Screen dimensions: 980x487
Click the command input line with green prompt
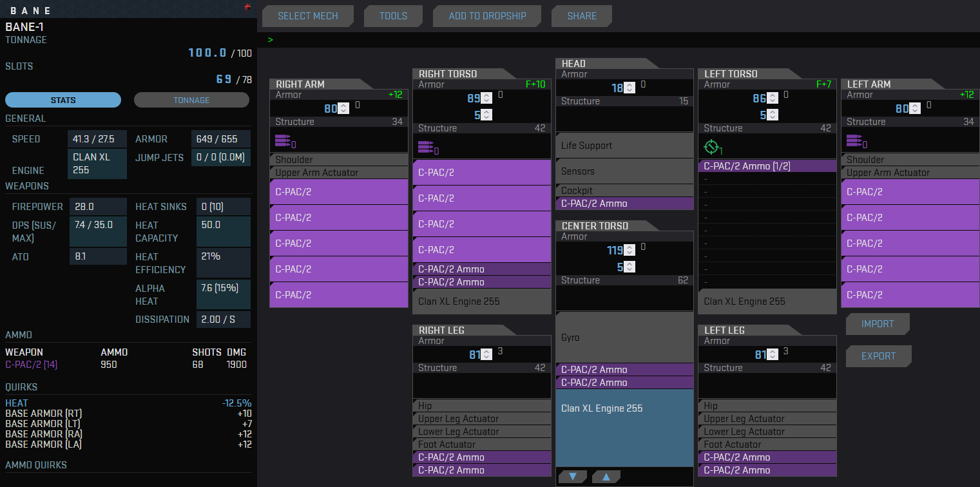(x=619, y=40)
